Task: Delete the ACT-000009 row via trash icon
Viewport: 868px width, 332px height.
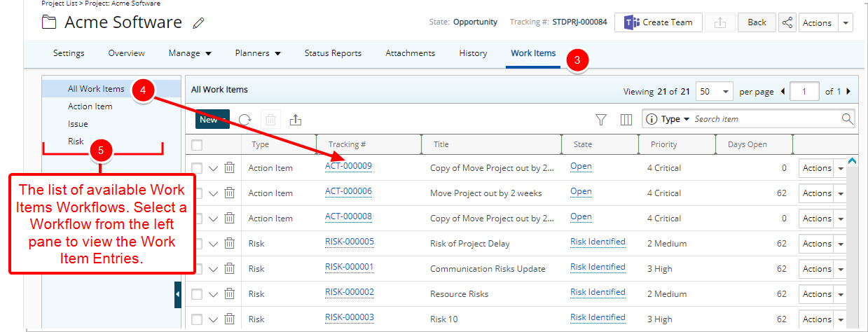Action: (230, 167)
